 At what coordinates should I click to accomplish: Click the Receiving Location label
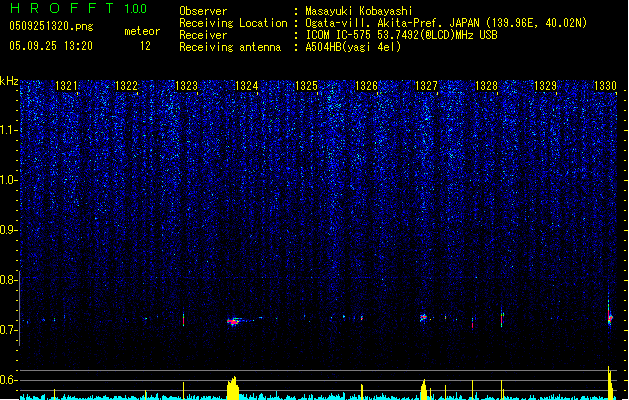click(x=233, y=23)
